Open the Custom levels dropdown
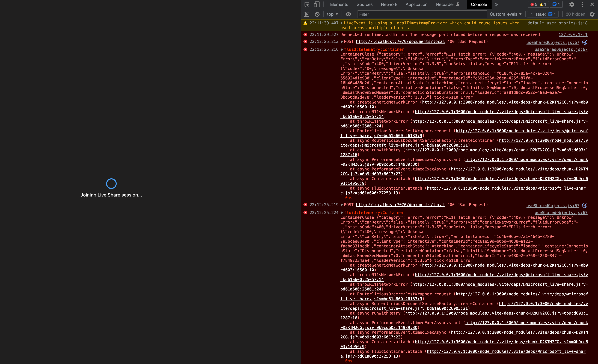The image size is (598, 364). pyautogui.click(x=506, y=14)
